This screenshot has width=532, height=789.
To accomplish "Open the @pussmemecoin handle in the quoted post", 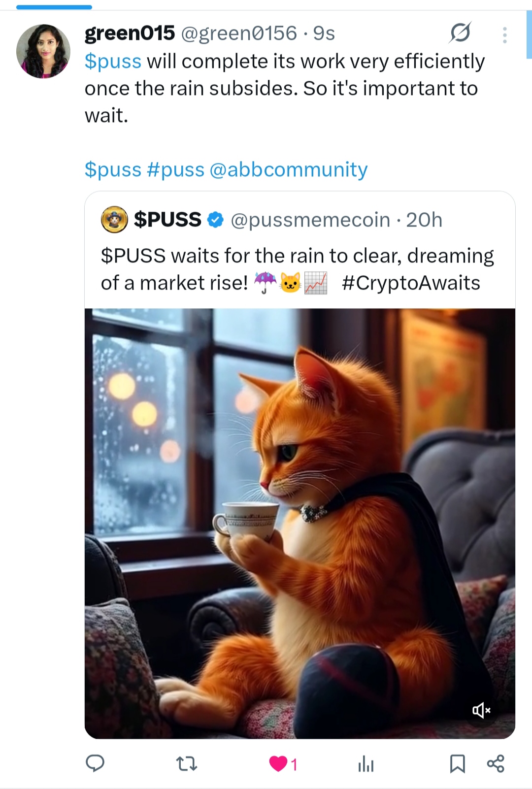I will click(310, 220).
